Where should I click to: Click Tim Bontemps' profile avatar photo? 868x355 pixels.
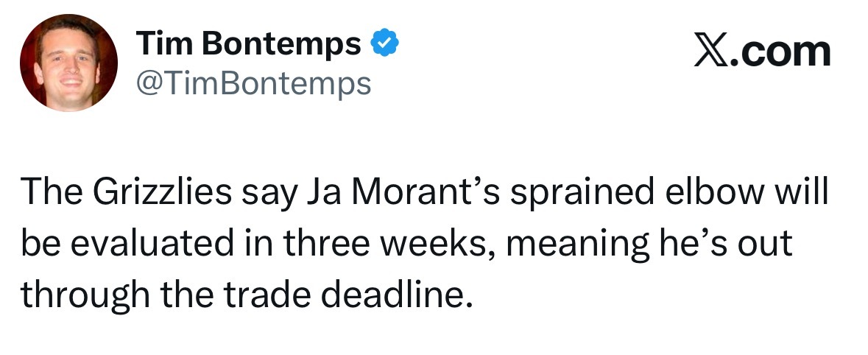(x=68, y=63)
